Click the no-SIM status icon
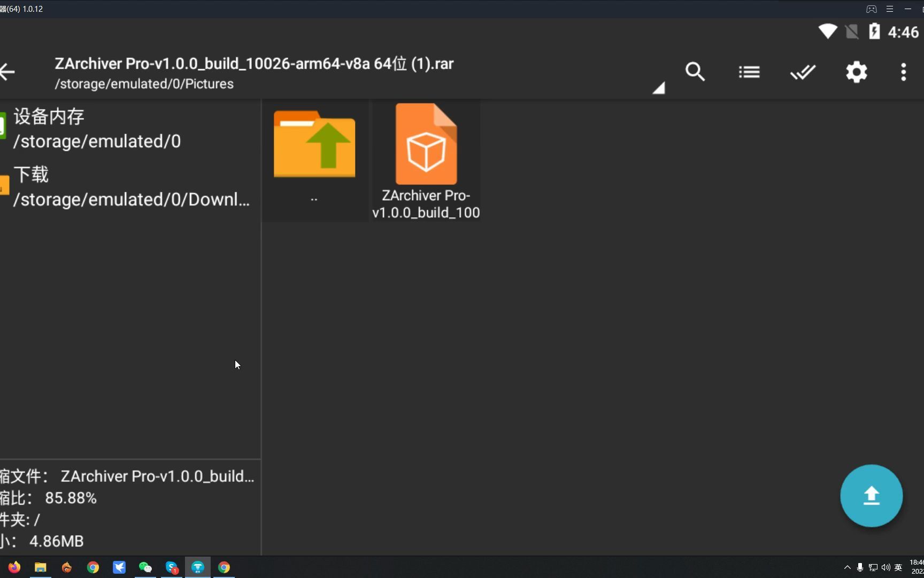924x578 pixels. click(x=852, y=32)
